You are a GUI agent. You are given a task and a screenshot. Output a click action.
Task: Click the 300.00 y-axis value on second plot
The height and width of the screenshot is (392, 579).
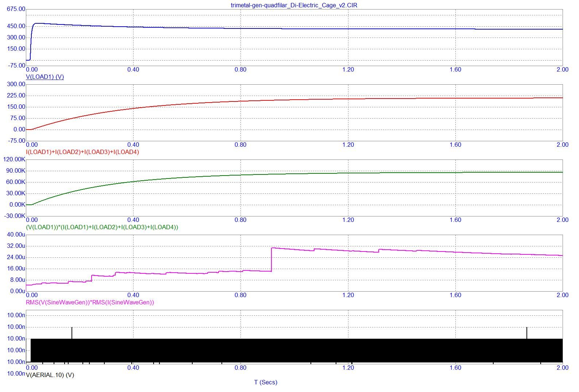[x=16, y=84]
